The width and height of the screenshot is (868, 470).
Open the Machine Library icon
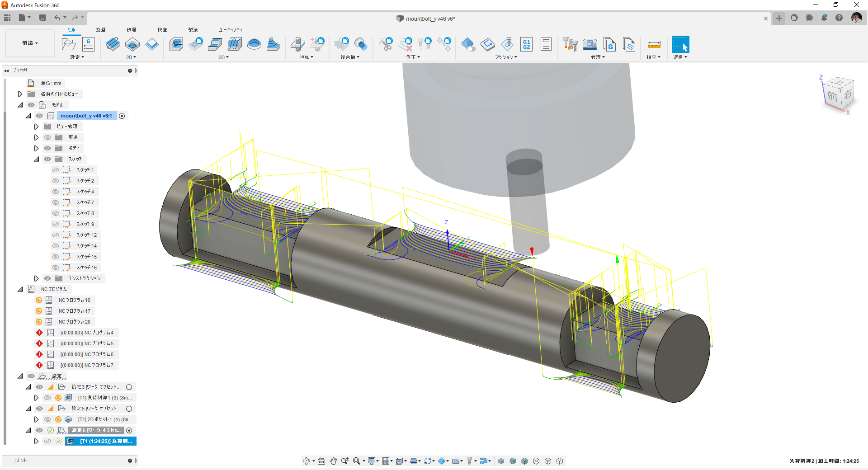590,44
